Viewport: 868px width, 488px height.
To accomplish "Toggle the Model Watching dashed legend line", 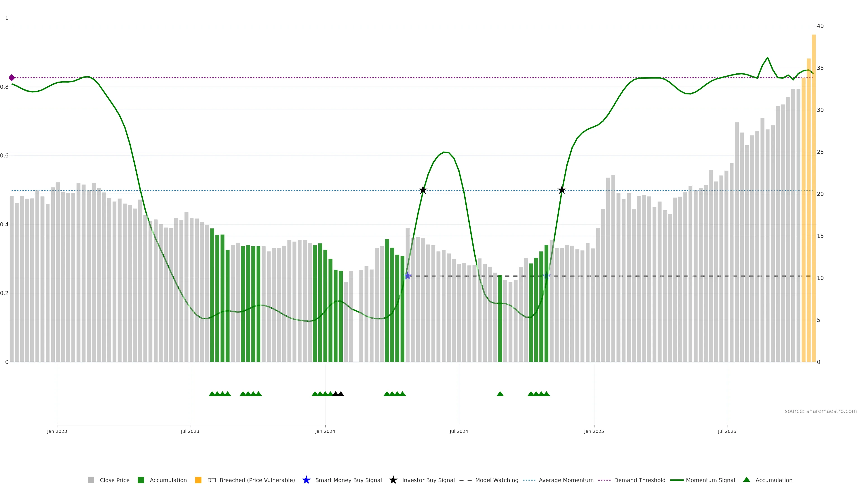I will [465, 480].
